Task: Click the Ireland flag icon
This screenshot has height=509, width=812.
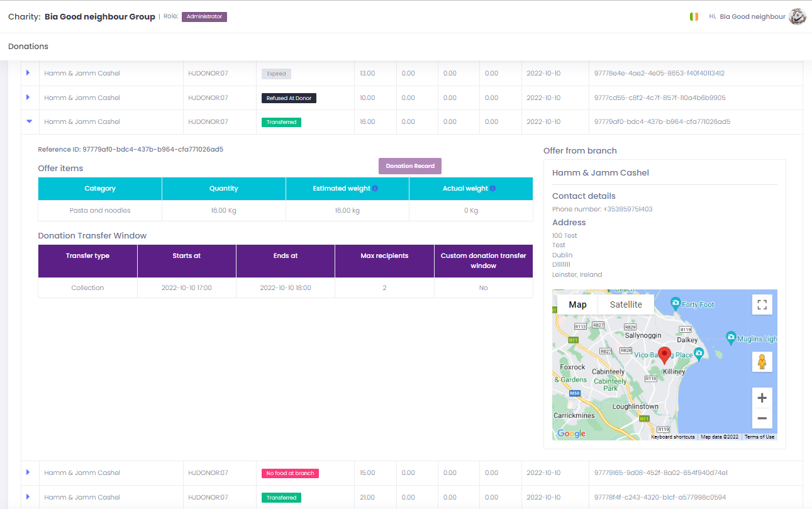Action: [x=694, y=16]
